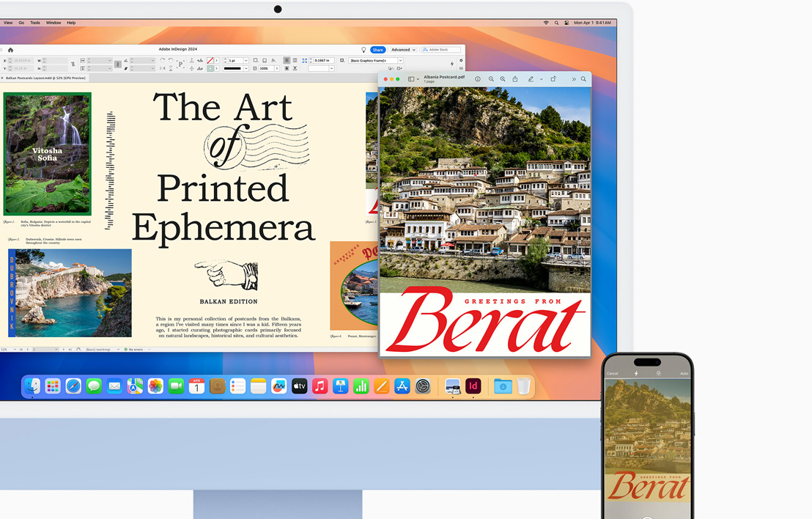Open the Window menu in menu bar

(53, 23)
